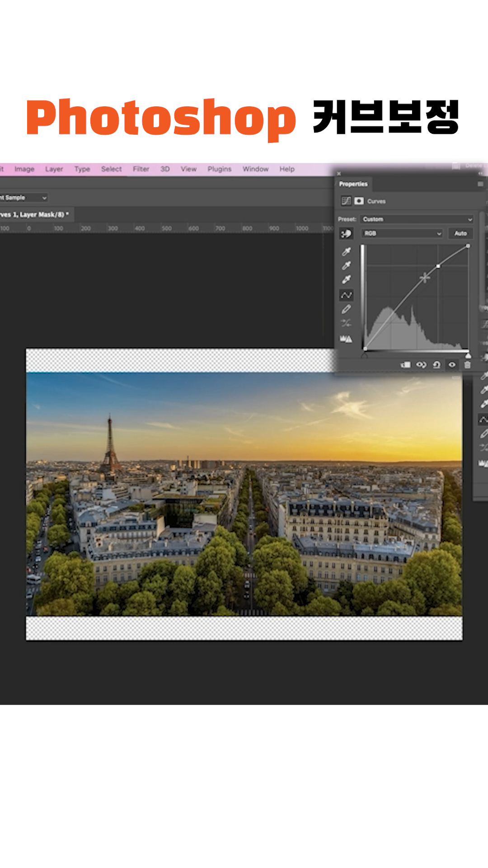
Task: Open the Layer menu
Action: coord(54,169)
